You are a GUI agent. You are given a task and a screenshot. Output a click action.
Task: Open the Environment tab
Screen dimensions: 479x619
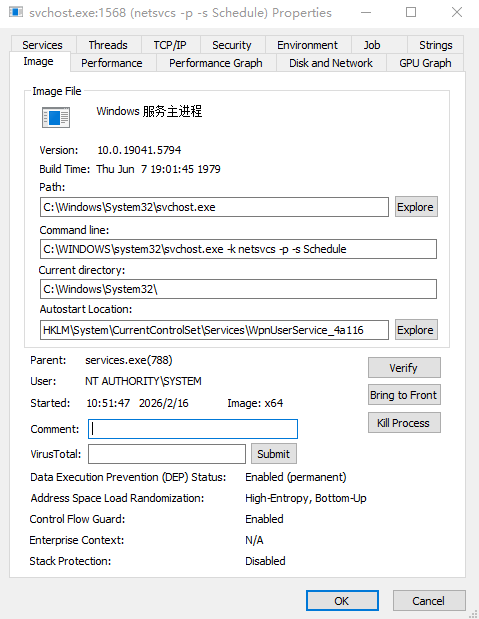(x=308, y=45)
